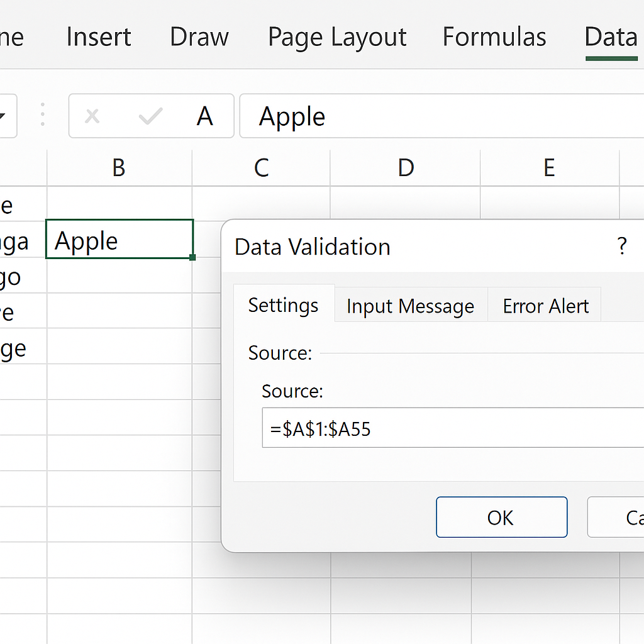Select column D header
Image resolution: width=644 pixels, height=644 pixels.
406,168
